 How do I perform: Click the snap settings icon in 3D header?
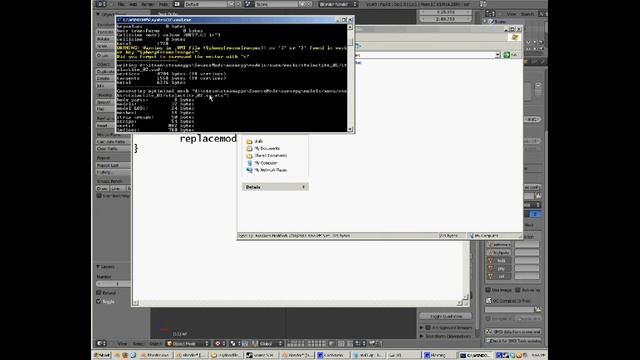coord(360,344)
